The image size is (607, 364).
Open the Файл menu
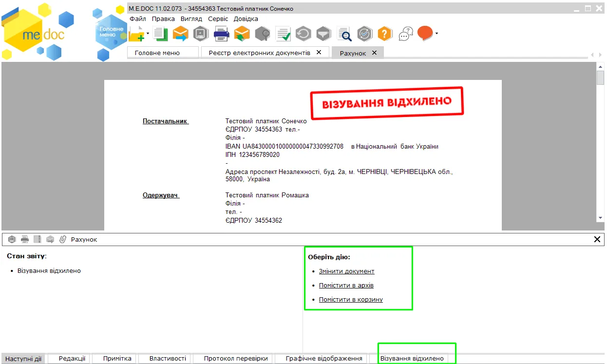[138, 19]
